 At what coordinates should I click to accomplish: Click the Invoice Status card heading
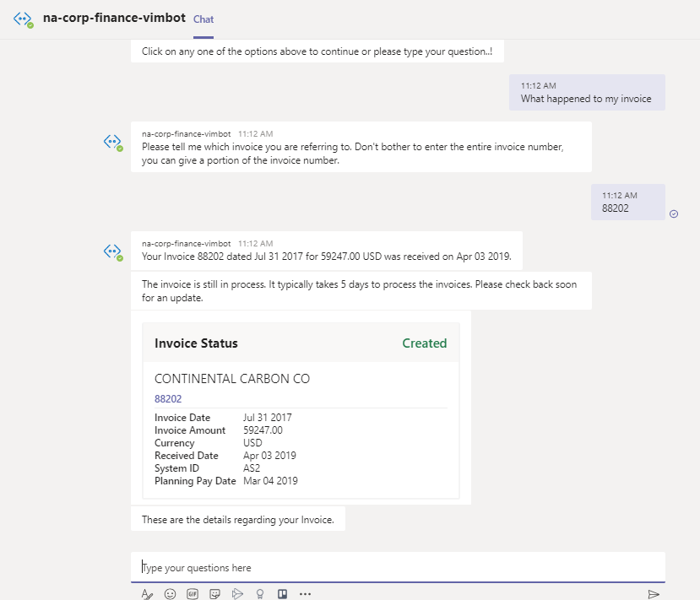click(196, 343)
